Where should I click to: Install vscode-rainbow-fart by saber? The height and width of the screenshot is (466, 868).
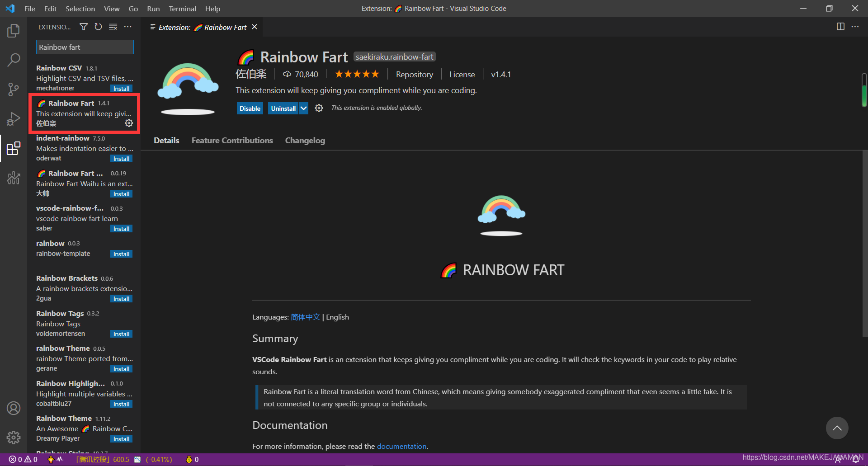(121, 229)
